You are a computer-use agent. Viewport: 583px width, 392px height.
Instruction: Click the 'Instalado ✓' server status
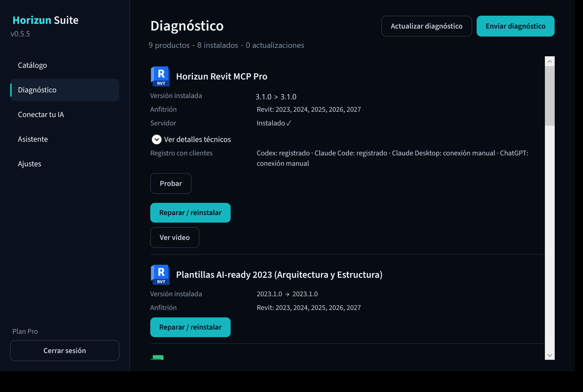coord(274,123)
